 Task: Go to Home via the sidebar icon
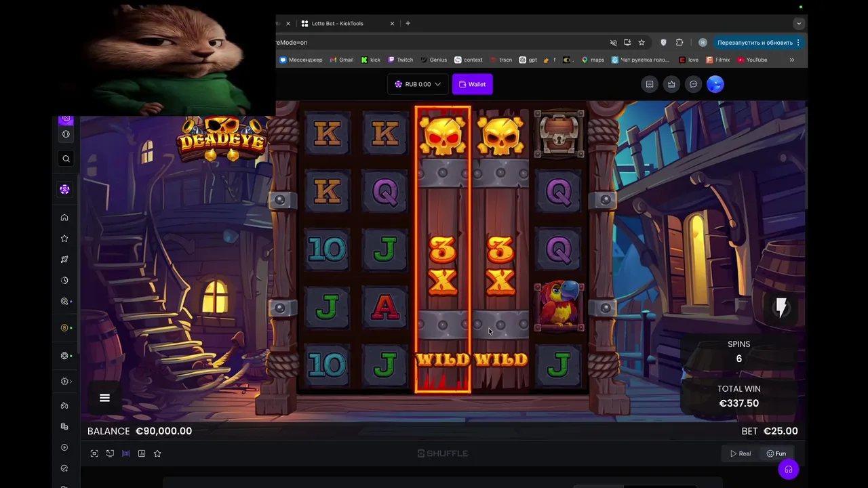tap(64, 218)
